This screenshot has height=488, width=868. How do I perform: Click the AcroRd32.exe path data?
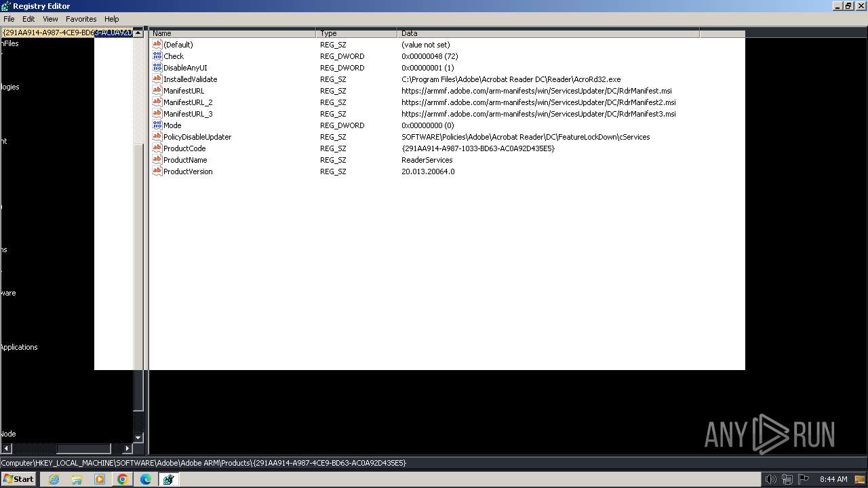tap(511, 79)
